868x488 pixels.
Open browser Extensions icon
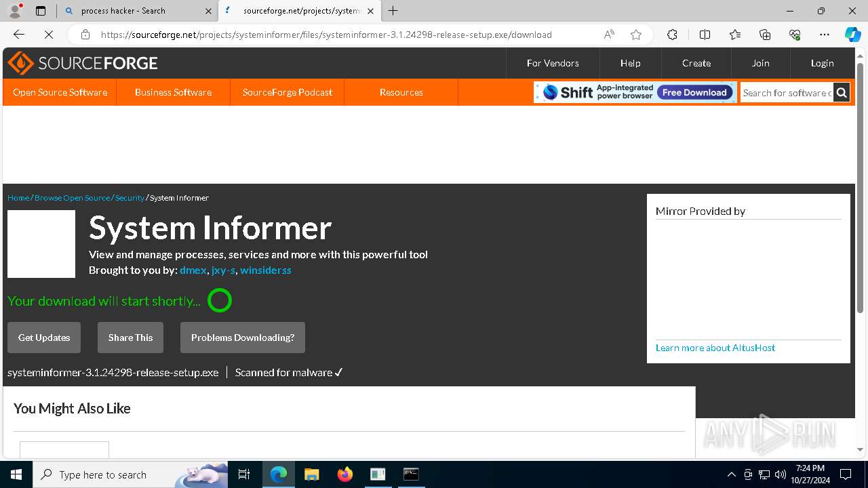[672, 35]
